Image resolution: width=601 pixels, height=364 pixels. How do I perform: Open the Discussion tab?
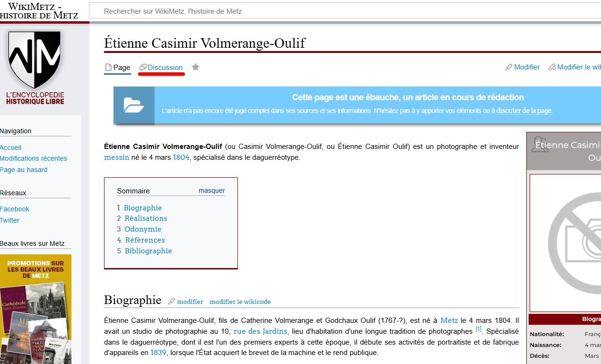pyautogui.click(x=165, y=68)
